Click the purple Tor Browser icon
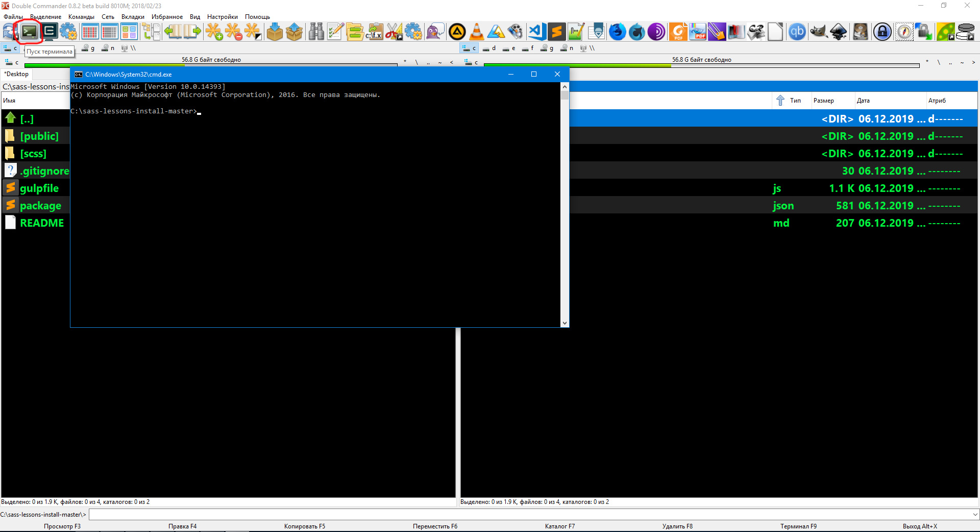The height and width of the screenshot is (532, 980). pyautogui.click(x=656, y=32)
